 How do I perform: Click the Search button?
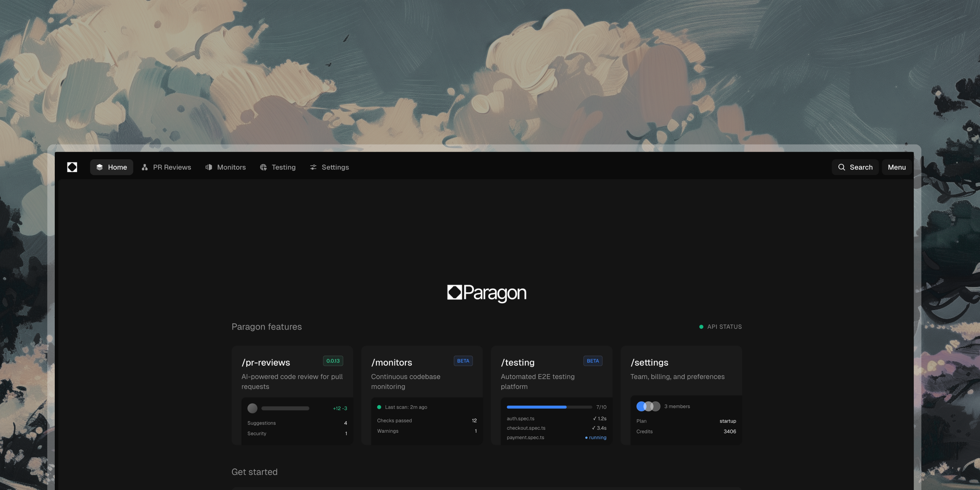click(855, 167)
